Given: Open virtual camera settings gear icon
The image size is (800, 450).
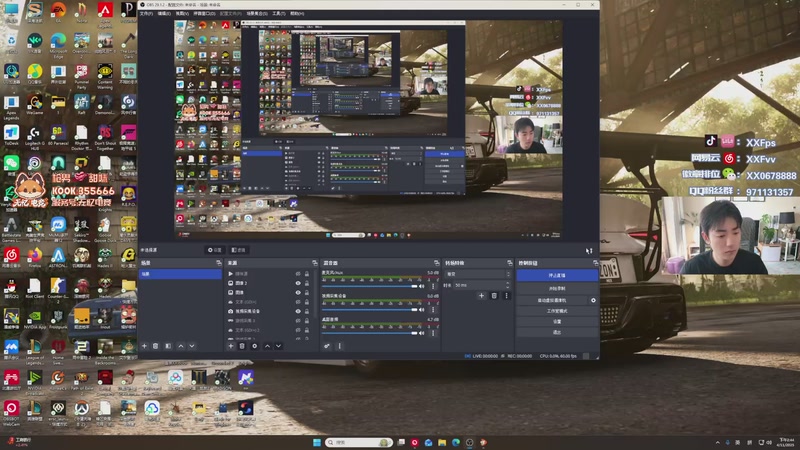Looking at the screenshot, I should (x=593, y=301).
